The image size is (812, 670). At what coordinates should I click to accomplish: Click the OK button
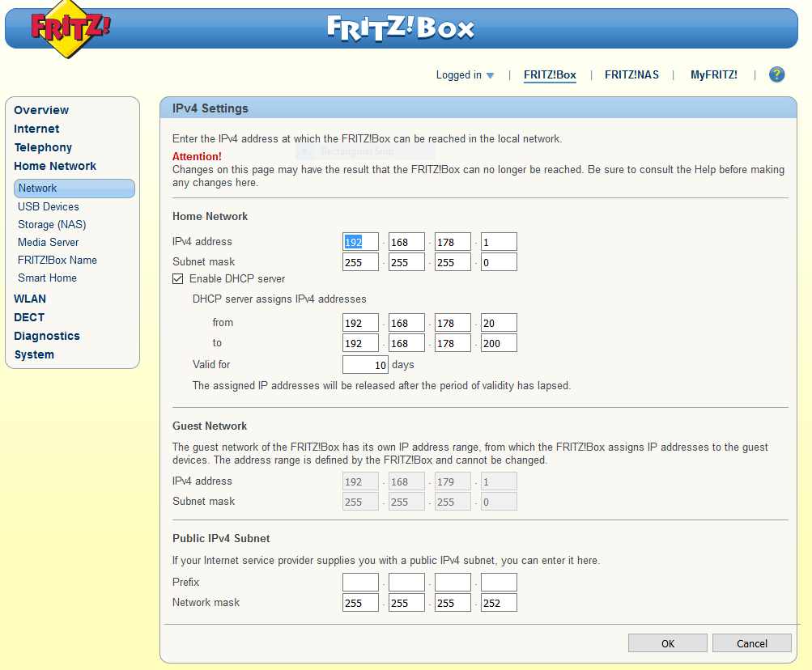click(667, 643)
